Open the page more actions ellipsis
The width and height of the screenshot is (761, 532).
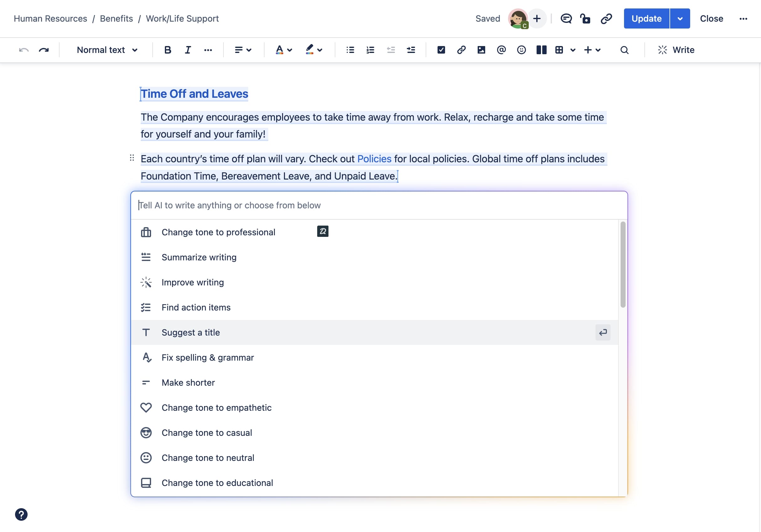click(x=743, y=18)
